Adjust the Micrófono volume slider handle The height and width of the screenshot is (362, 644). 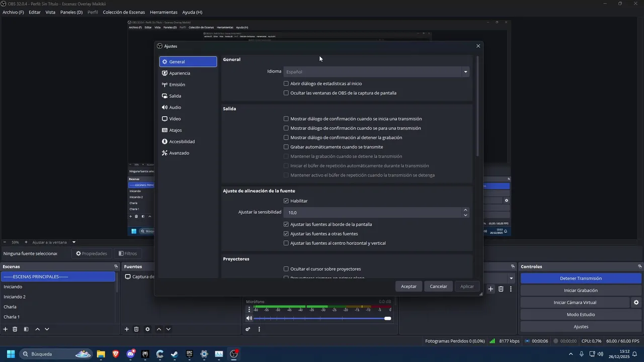pyautogui.click(x=387, y=318)
